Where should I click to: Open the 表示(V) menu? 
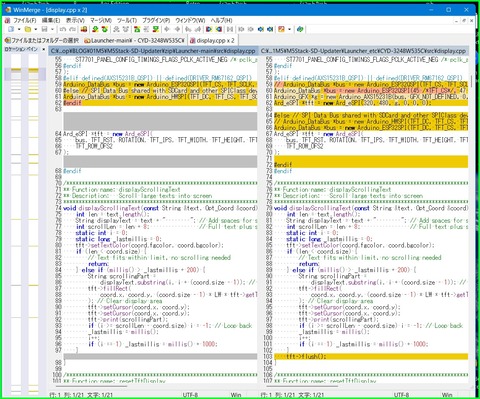click(x=75, y=20)
